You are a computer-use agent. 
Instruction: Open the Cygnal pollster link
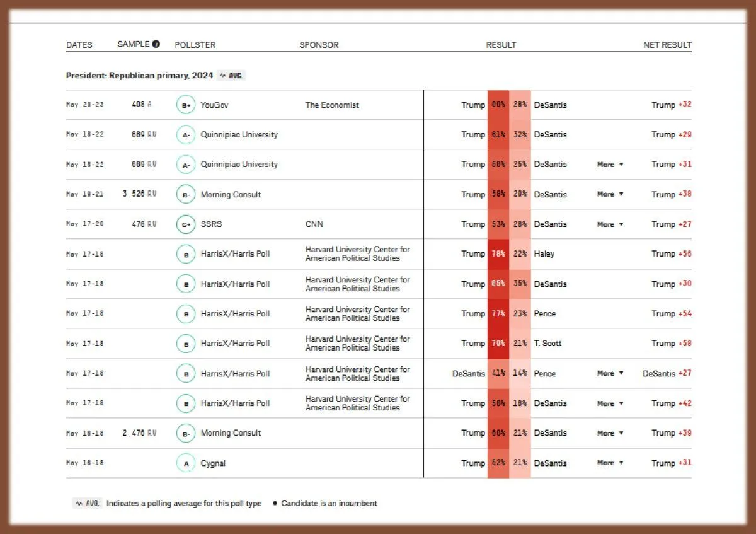coord(213,463)
